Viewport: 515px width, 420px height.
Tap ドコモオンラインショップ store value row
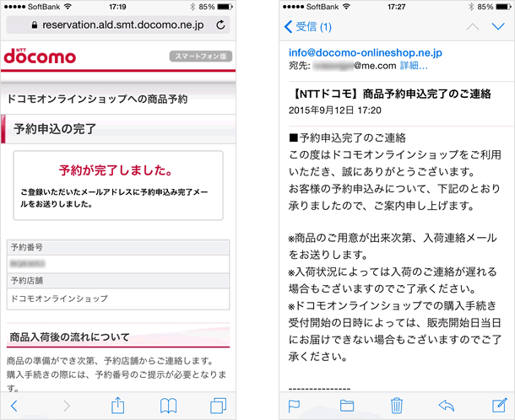(118, 299)
